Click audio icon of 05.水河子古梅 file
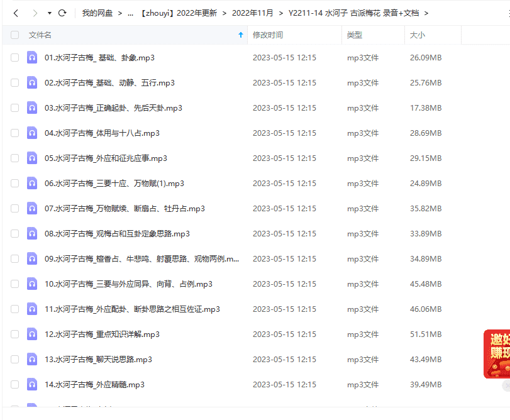 [32, 158]
